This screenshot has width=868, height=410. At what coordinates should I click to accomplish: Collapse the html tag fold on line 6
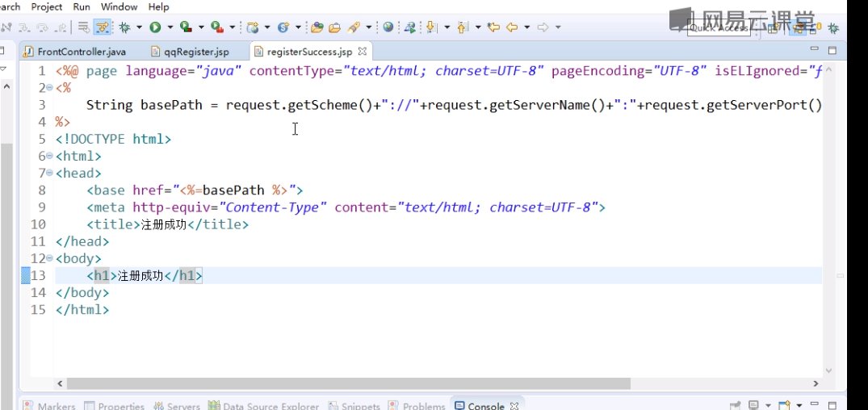49,156
